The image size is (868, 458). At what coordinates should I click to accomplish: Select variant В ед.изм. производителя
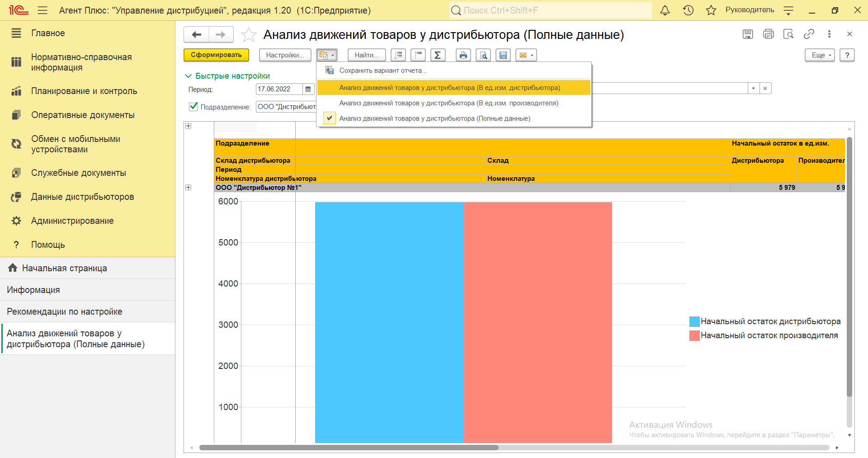(454, 103)
